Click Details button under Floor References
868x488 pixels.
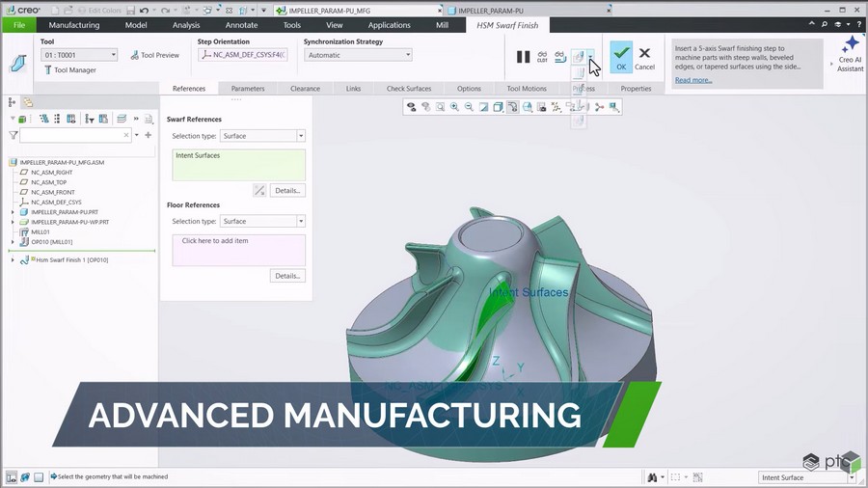tap(287, 276)
